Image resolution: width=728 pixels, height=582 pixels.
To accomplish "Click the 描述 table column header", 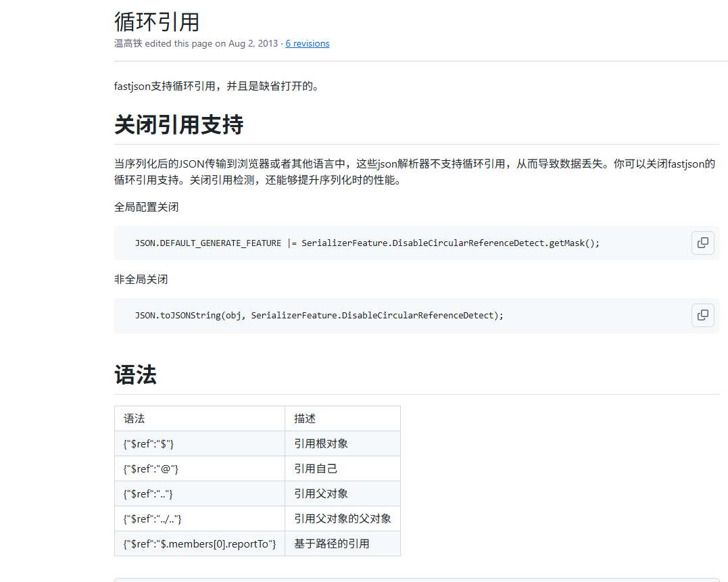I will click(343, 418).
